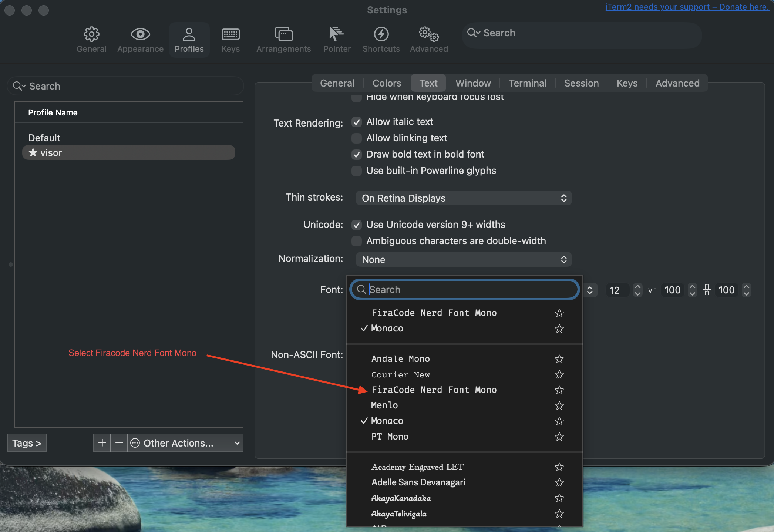Viewport: 774px width, 532px height.
Task: Click the magnifier in the profile search field
Action: (x=19, y=86)
